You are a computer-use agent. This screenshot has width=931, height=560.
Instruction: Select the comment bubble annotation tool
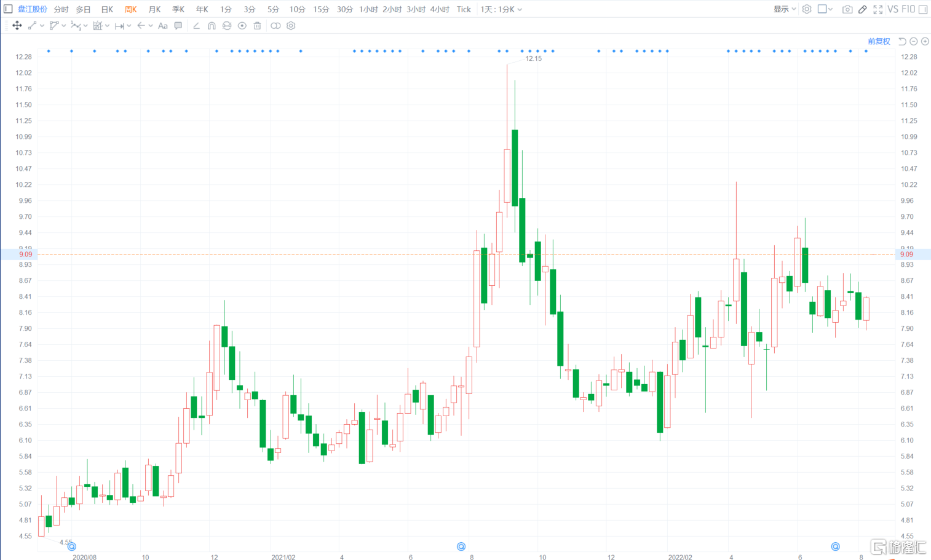pyautogui.click(x=178, y=26)
